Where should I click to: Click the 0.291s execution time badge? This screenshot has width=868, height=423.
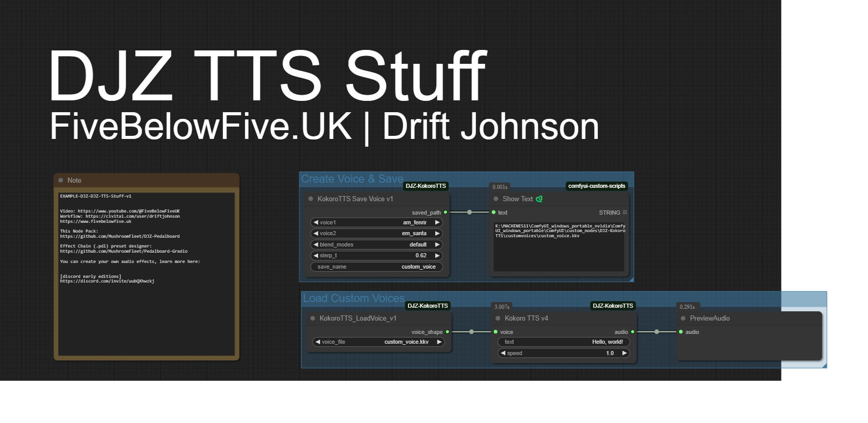[x=687, y=307]
